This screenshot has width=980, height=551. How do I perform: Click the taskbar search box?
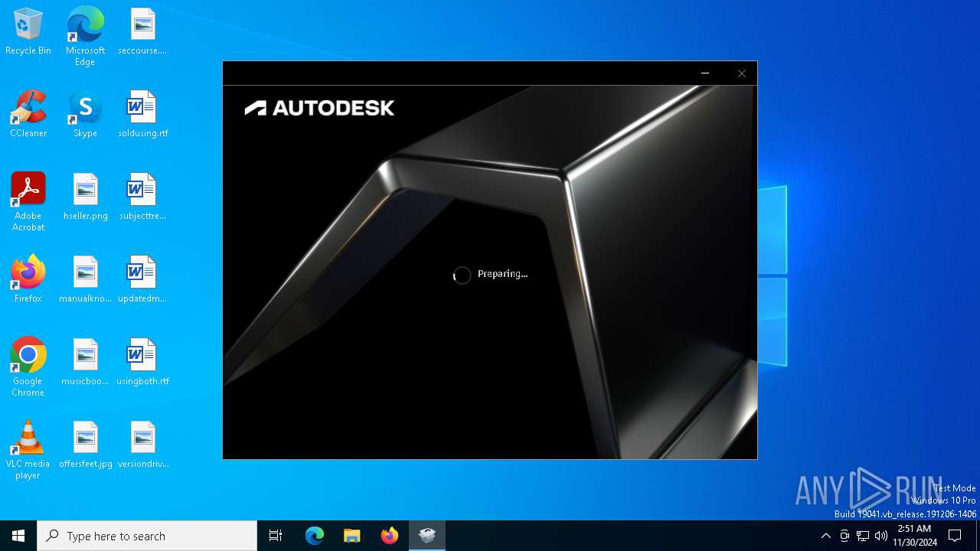pyautogui.click(x=147, y=536)
